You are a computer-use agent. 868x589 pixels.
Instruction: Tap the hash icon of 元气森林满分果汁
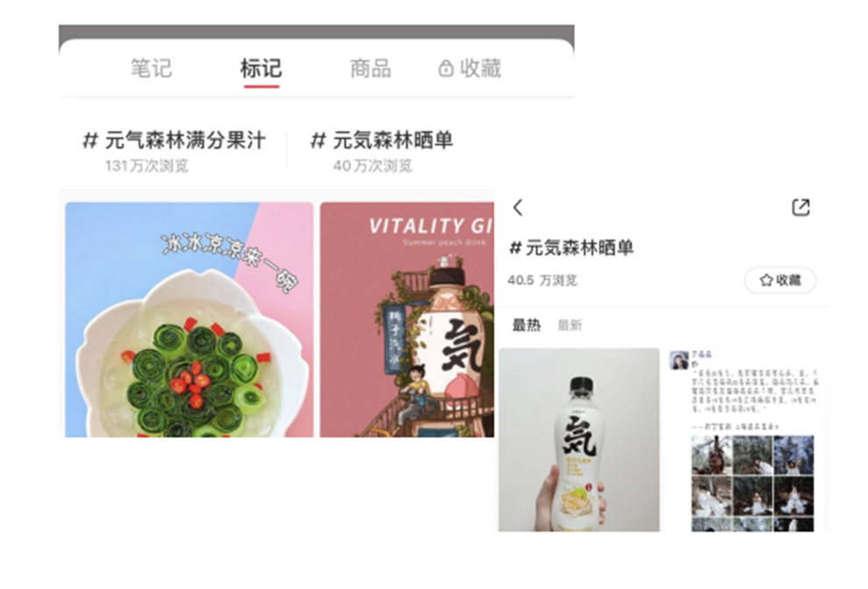(90, 140)
